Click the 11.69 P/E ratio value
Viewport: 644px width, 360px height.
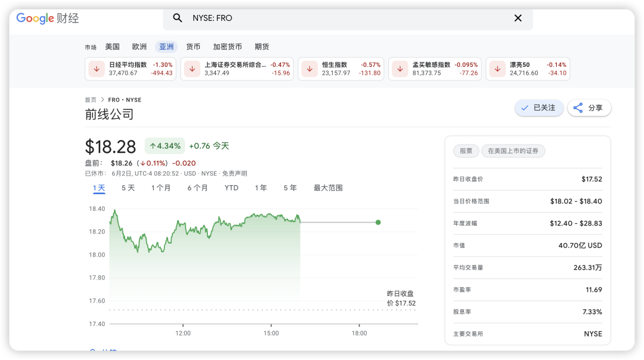click(x=594, y=290)
